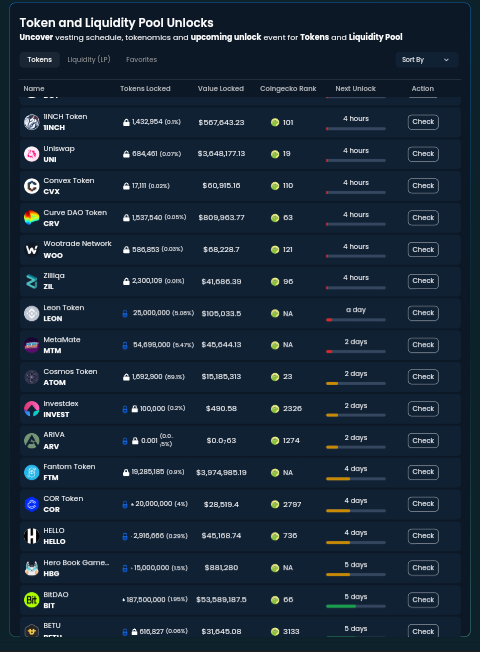Click the Leon Token logo icon
The height and width of the screenshot is (652, 480).
point(32,314)
